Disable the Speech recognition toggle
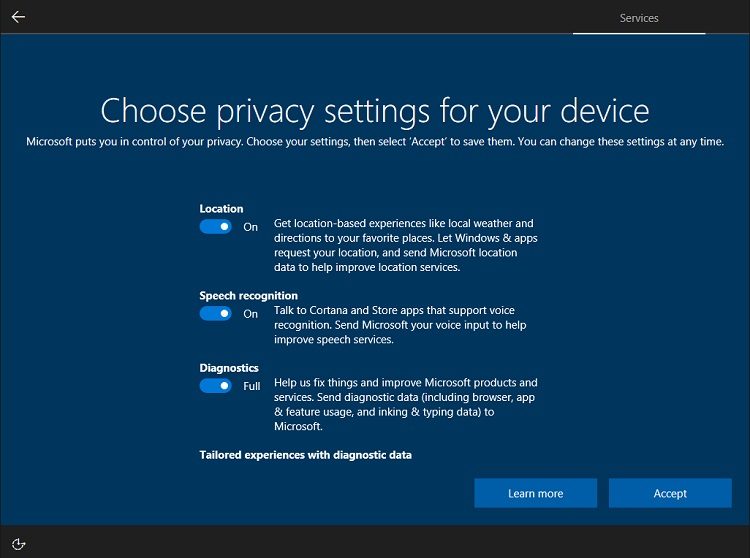This screenshot has height=558, width=750. (x=215, y=314)
